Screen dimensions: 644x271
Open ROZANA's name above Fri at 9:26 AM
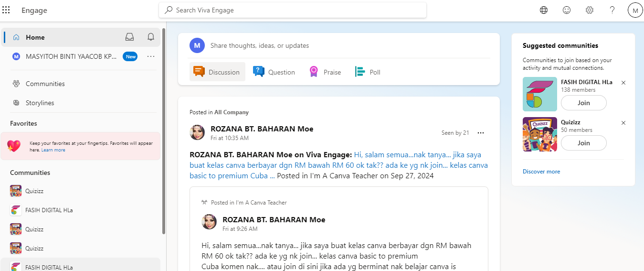coord(274,220)
